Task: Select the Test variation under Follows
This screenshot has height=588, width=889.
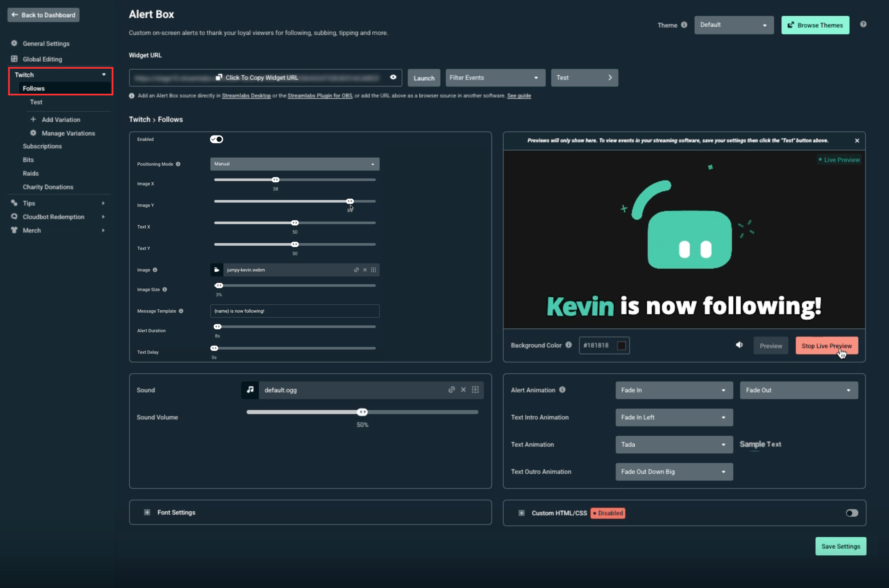Action: pos(36,102)
